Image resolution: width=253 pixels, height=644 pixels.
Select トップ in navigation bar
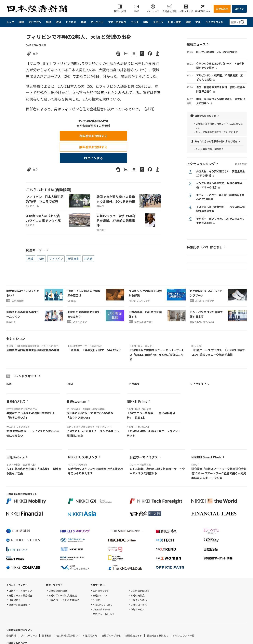tap(10, 22)
